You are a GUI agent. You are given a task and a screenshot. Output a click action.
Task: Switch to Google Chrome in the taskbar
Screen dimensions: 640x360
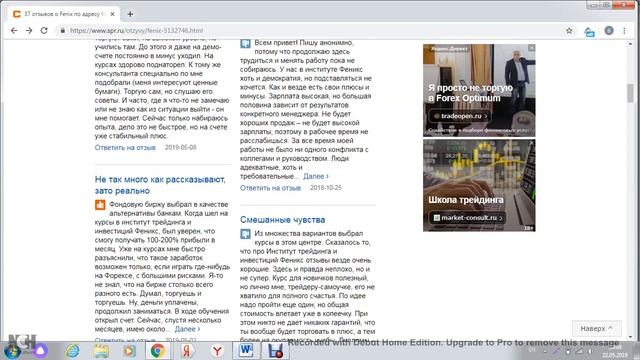tap(158, 351)
